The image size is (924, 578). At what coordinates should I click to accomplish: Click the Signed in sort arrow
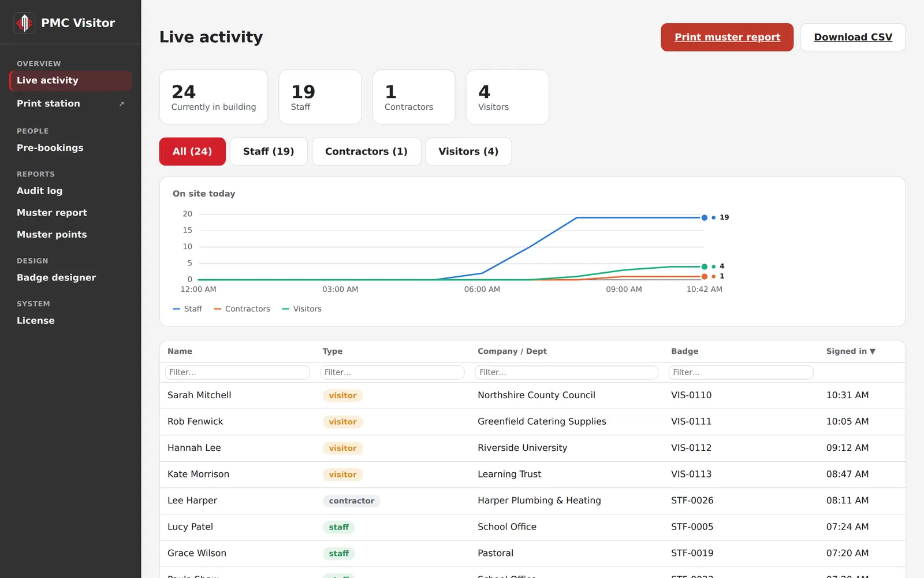coord(873,351)
